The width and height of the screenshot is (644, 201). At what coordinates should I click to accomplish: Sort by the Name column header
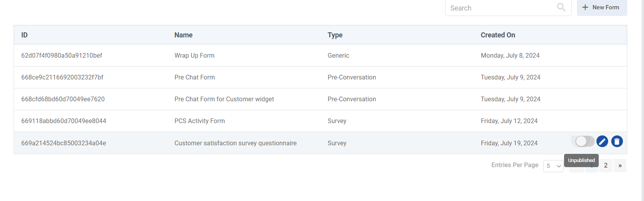pos(183,35)
